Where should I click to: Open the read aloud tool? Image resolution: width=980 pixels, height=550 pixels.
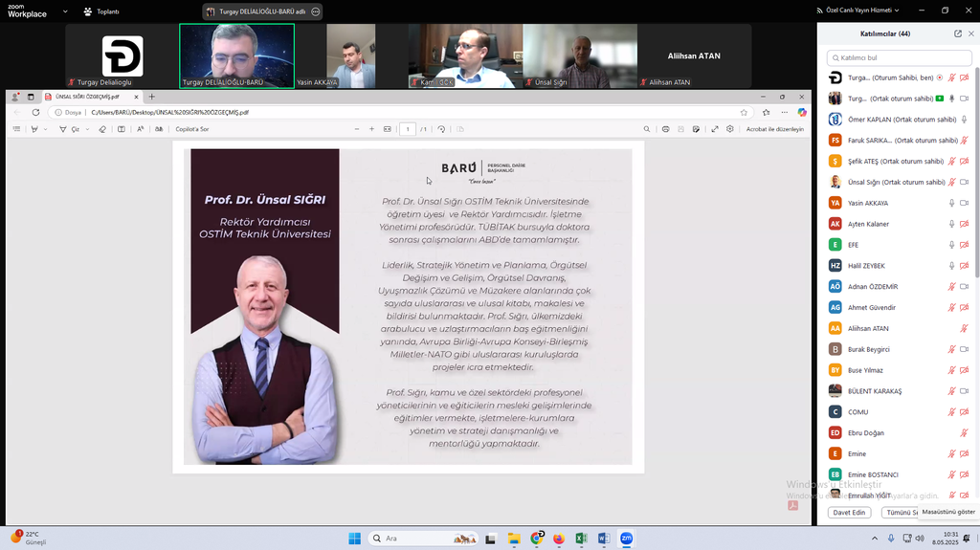click(x=140, y=129)
